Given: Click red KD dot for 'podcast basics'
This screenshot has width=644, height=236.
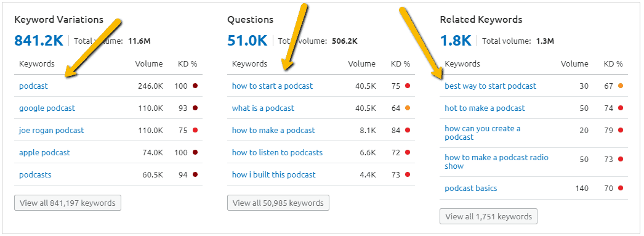Looking at the screenshot, I should pyautogui.click(x=620, y=189).
